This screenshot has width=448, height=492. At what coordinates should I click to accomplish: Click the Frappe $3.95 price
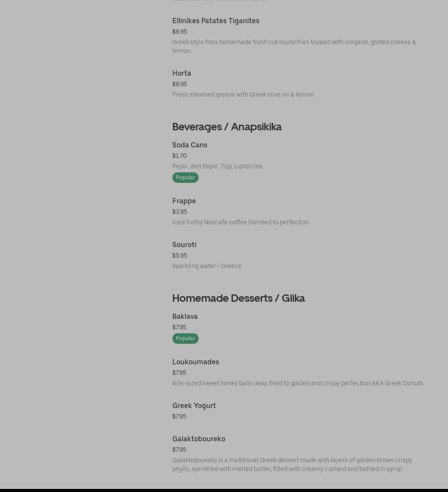coord(179,212)
